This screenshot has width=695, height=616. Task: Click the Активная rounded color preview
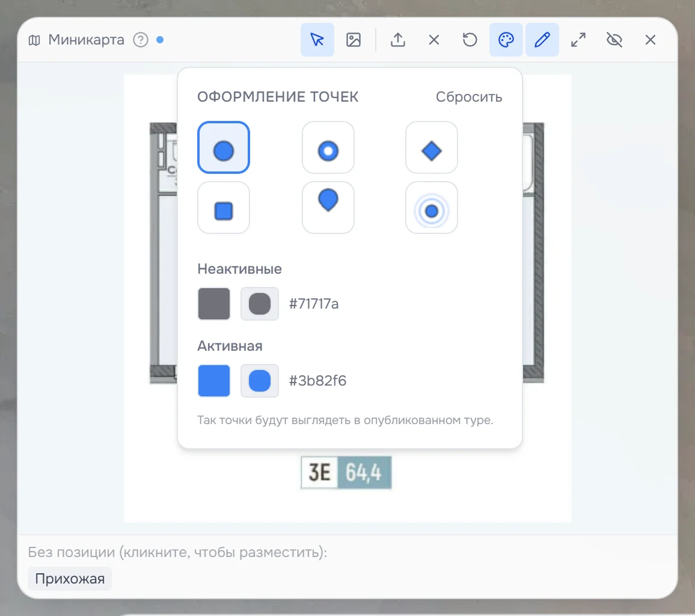(x=260, y=381)
